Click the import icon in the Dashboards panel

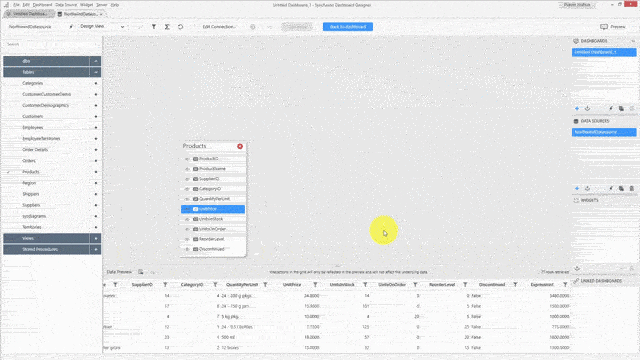[587, 109]
